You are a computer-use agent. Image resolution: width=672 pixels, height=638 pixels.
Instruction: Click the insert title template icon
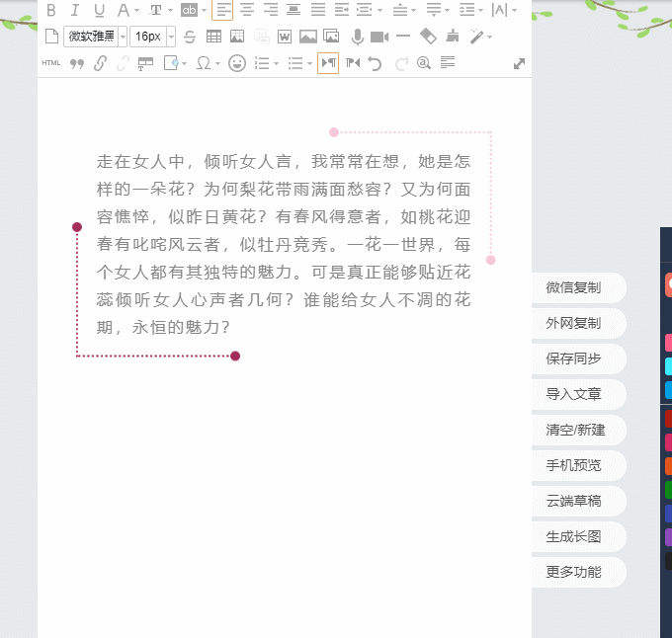(x=145, y=63)
